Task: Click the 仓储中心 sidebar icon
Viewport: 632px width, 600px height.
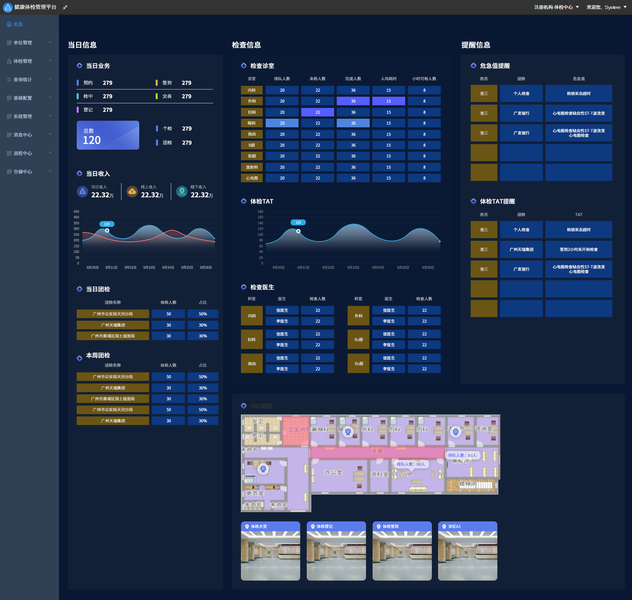Action: coord(9,172)
